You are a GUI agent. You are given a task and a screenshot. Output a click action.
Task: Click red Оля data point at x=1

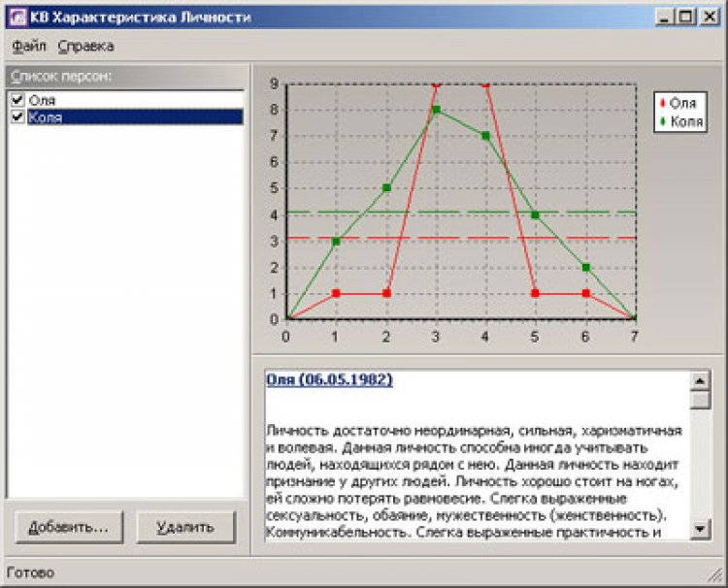tap(336, 293)
